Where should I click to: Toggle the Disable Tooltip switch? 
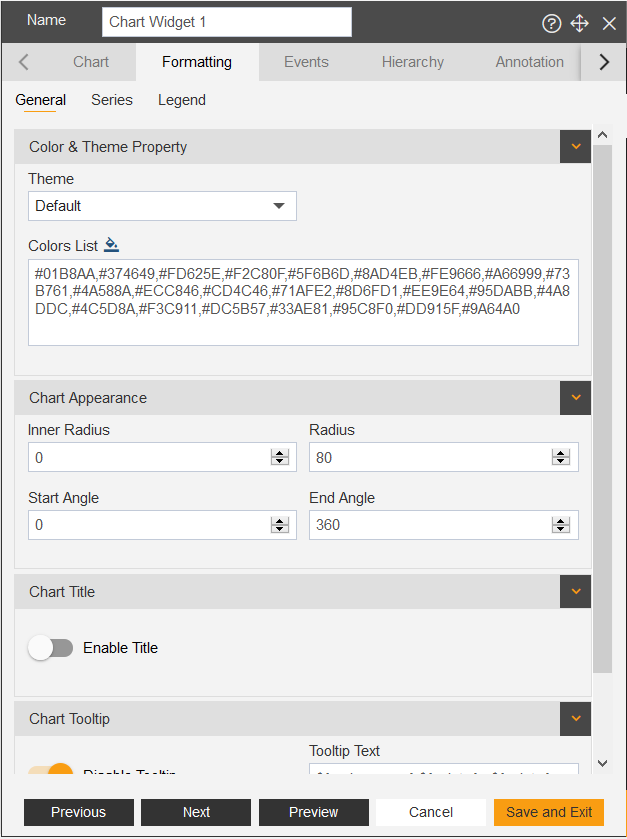pyautogui.click(x=51, y=771)
